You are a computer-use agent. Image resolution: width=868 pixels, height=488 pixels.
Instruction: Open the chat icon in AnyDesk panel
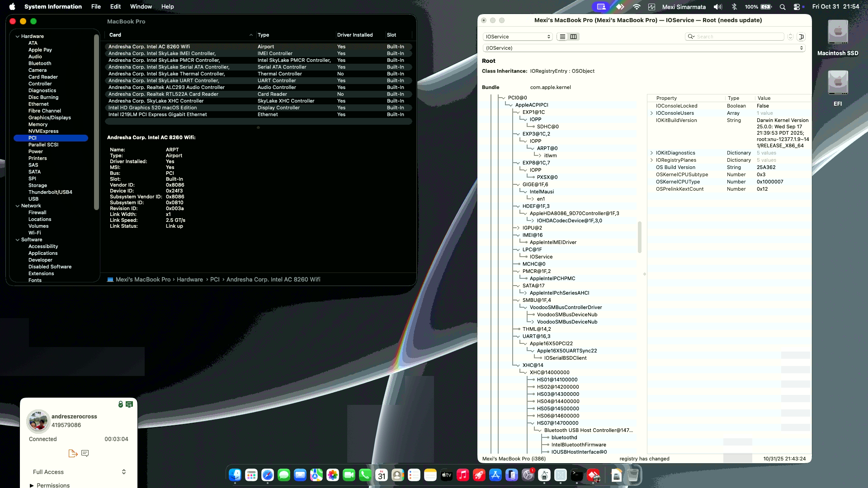point(85,453)
